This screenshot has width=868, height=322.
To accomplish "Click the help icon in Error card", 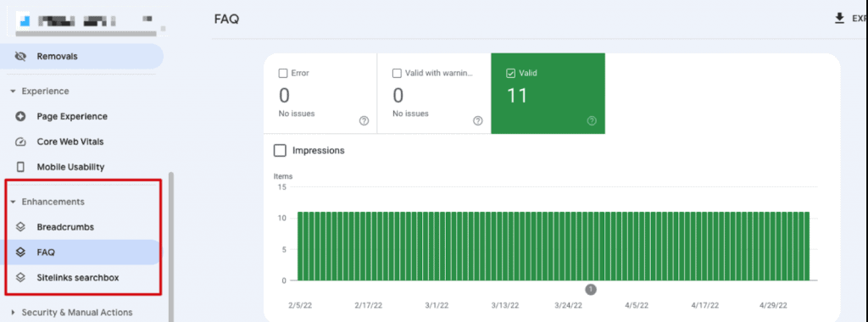I will 364,120.
